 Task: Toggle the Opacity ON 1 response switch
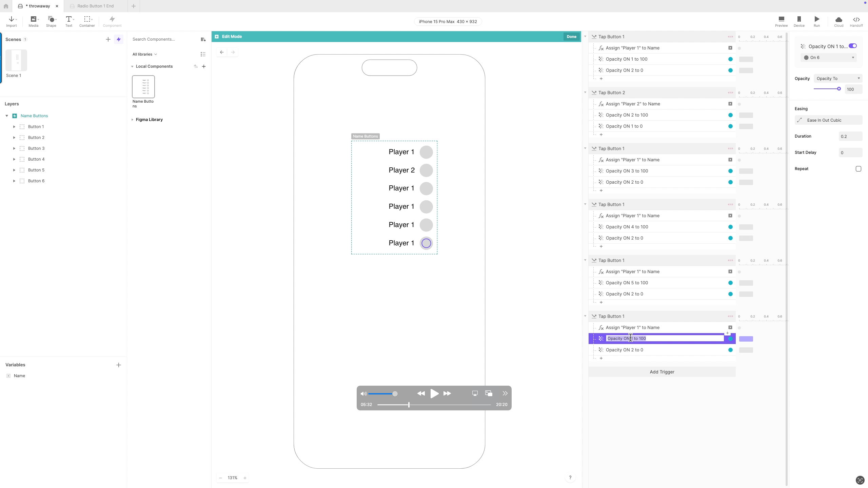[853, 46]
